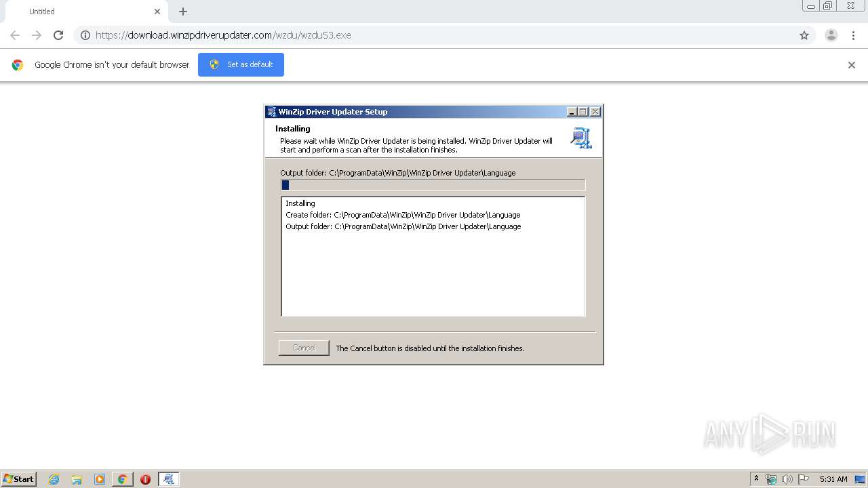This screenshot has height=488, width=868.
Task: Minimize the Chrome browser window
Action: coord(811,6)
